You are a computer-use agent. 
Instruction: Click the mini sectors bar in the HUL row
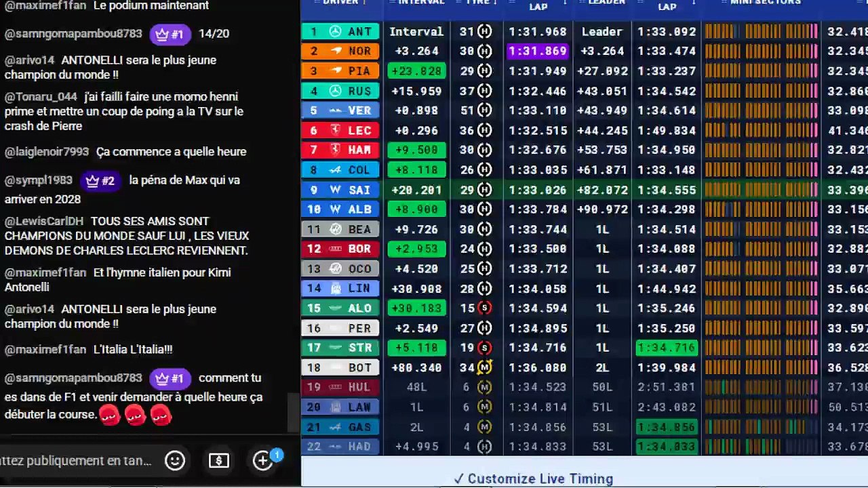762,388
